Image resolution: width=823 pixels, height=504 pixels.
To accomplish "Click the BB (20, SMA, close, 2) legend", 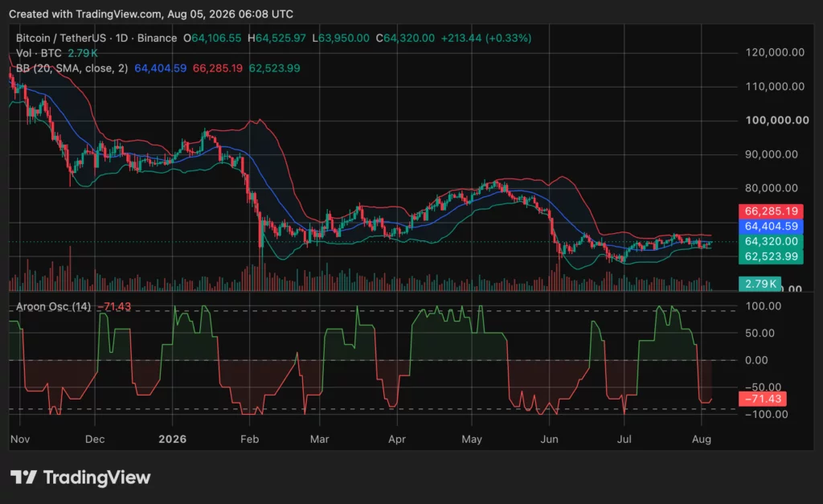I will (72, 68).
